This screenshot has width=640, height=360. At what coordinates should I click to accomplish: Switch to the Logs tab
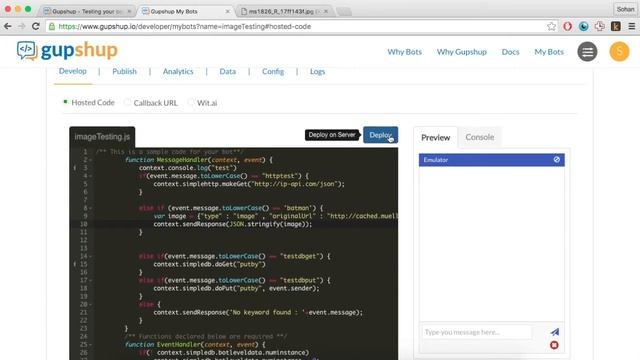318,71
